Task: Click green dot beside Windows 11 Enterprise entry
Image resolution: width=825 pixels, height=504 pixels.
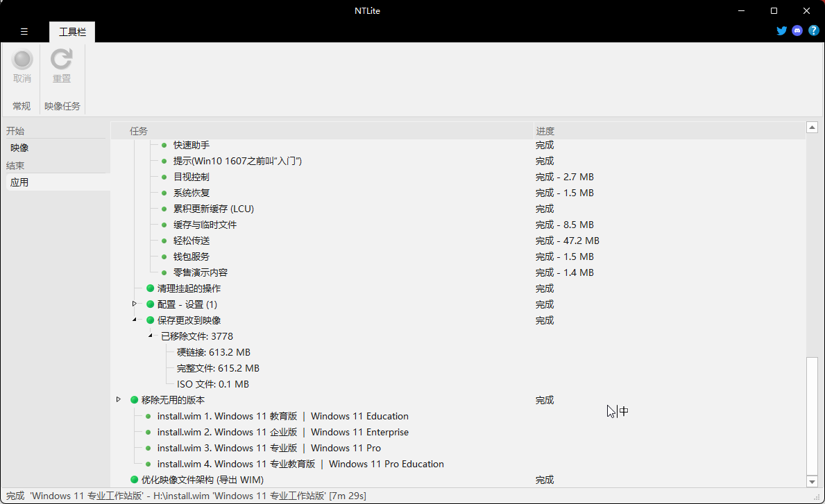Action: [x=148, y=432]
